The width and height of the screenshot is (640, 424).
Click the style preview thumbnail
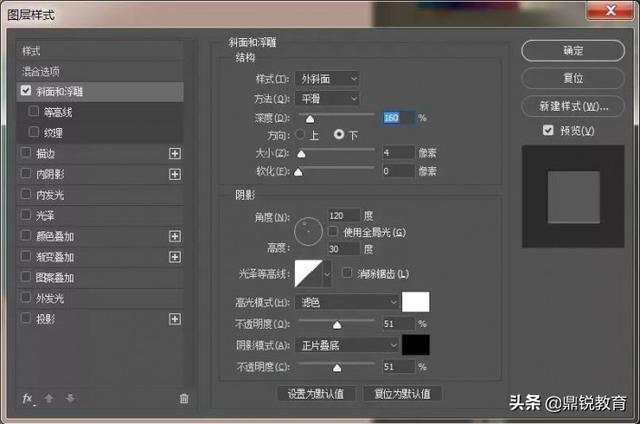pos(573,196)
